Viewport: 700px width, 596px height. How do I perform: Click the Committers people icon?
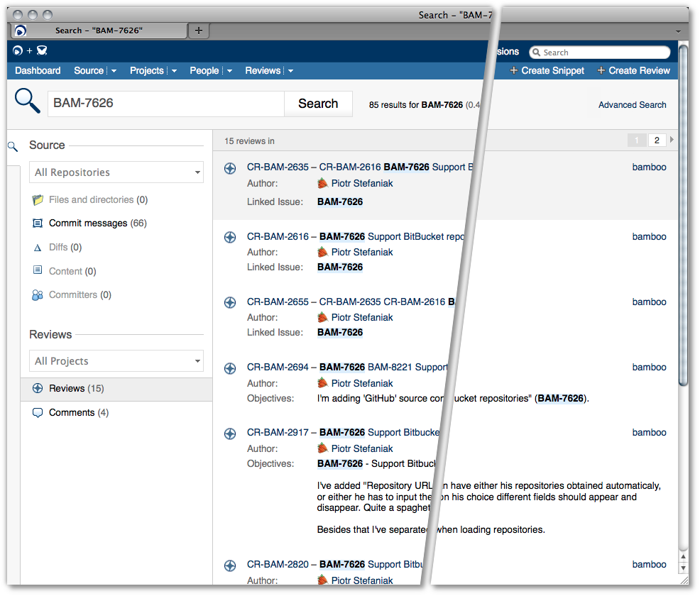(38, 295)
